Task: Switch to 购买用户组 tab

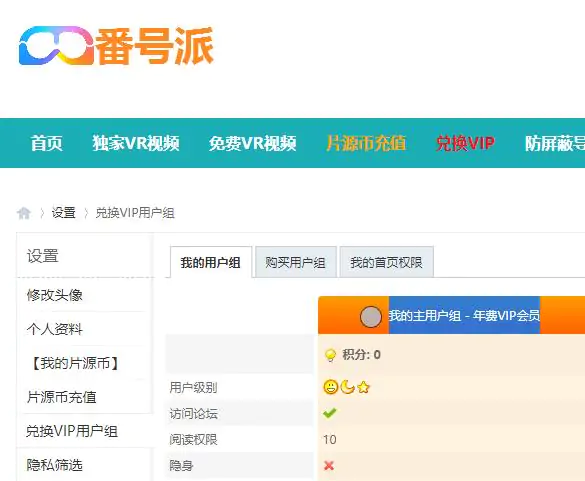Action: 295,262
